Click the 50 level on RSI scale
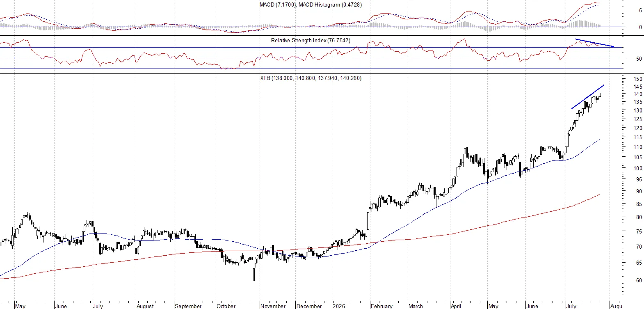 click(639, 59)
